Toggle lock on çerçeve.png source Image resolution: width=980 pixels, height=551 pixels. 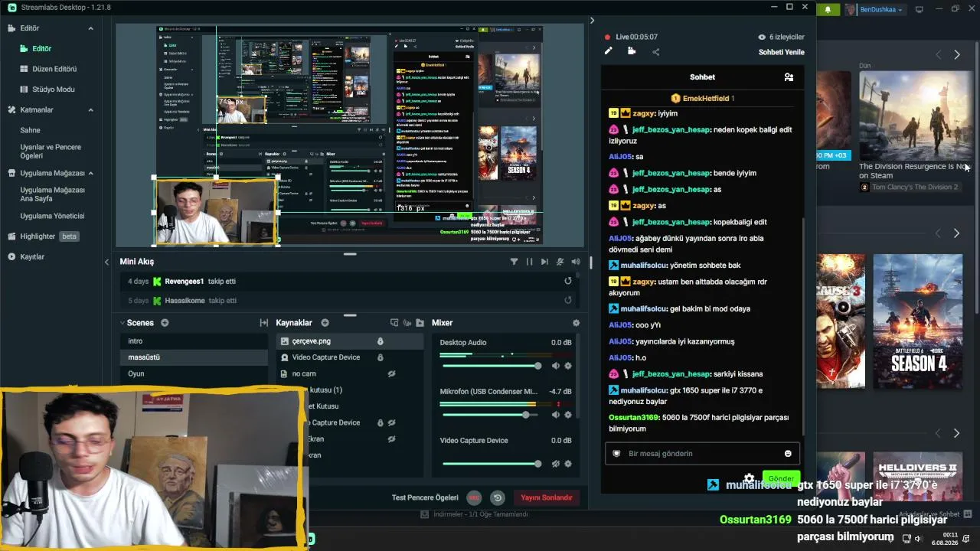[x=381, y=341]
